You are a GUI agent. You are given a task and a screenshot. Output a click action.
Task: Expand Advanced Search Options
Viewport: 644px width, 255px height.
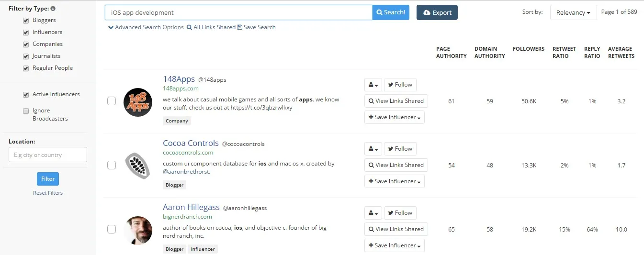pos(146,27)
